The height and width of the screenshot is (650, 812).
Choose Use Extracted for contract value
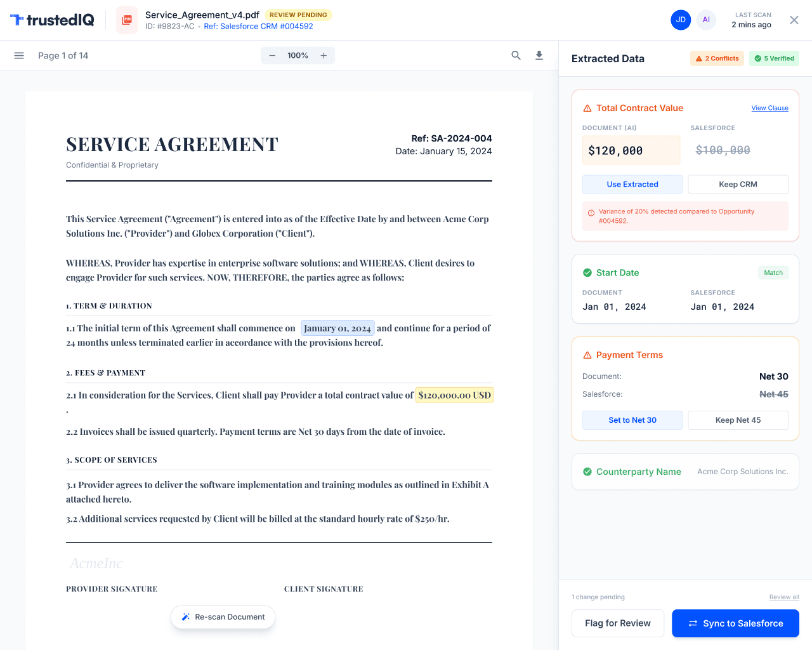(x=632, y=185)
